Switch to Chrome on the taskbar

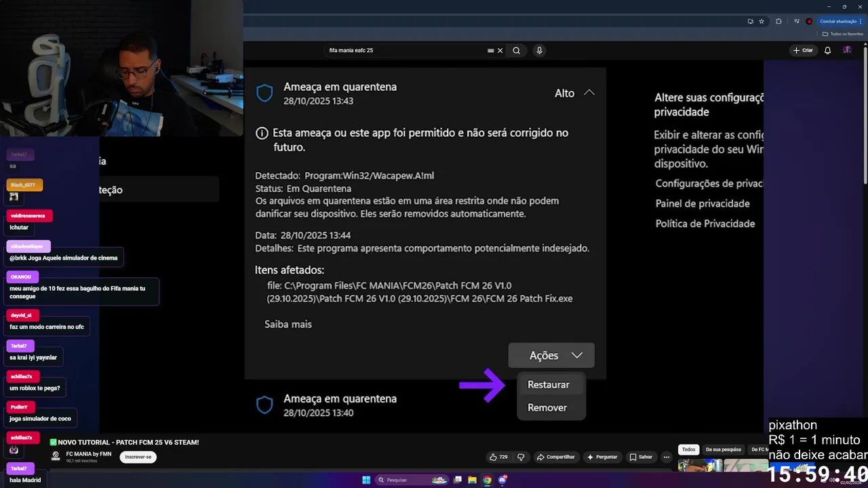click(x=487, y=480)
